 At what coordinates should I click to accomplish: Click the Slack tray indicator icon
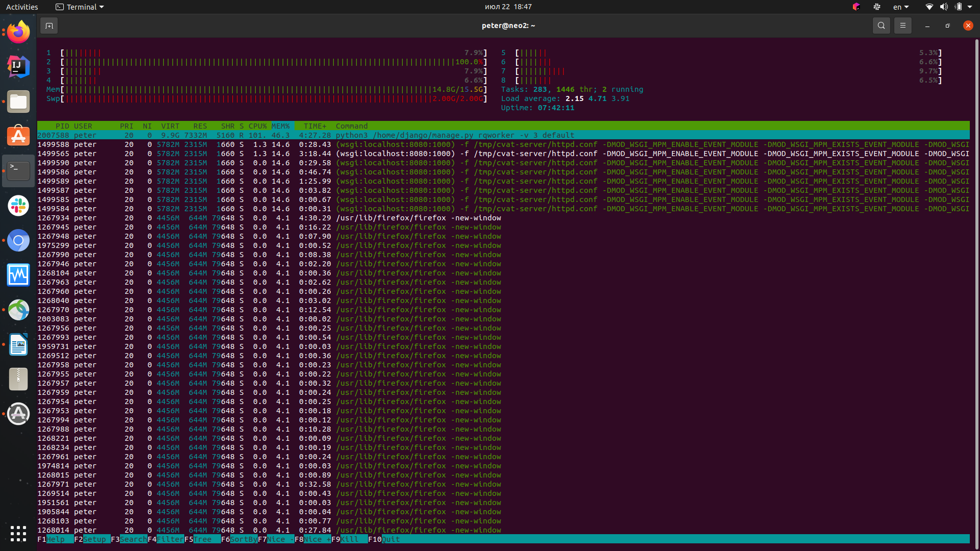(x=877, y=7)
